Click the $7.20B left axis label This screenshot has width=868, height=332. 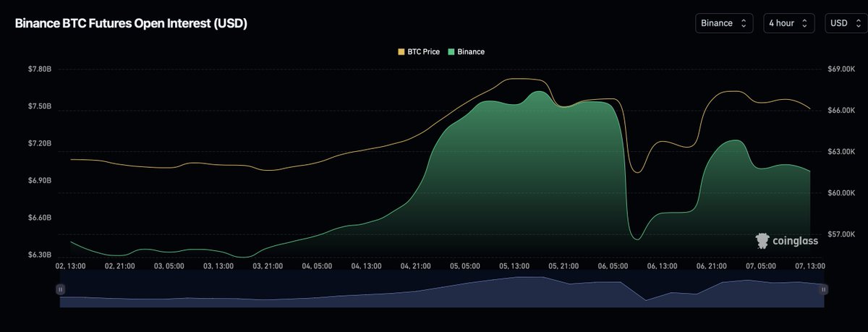(x=39, y=144)
